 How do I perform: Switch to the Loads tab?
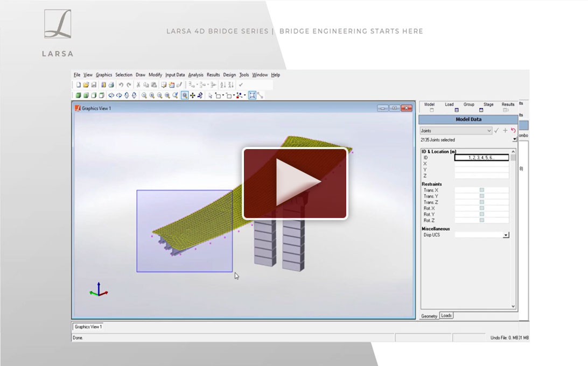pos(446,315)
